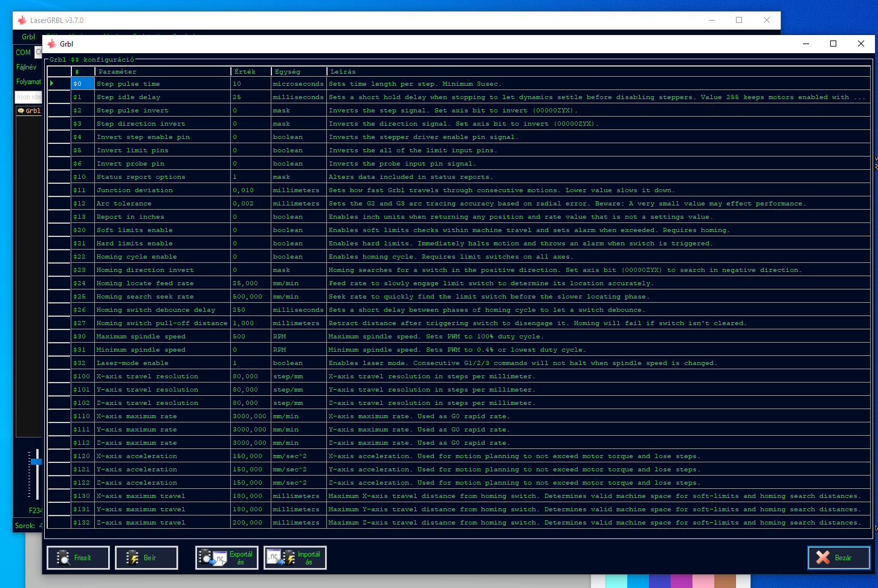Click the $102 cell
Image resolution: width=878 pixels, height=588 pixels.
pyautogui.click(x=83, y=403)
